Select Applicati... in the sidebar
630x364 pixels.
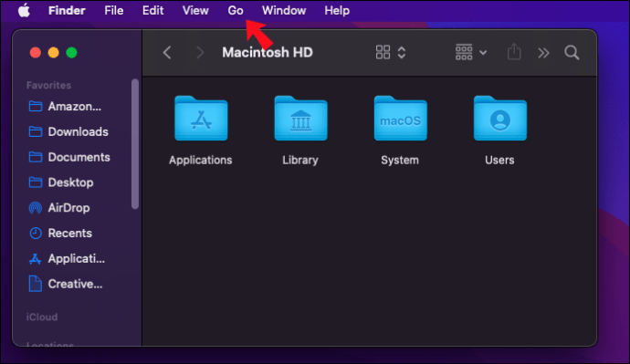77,258
